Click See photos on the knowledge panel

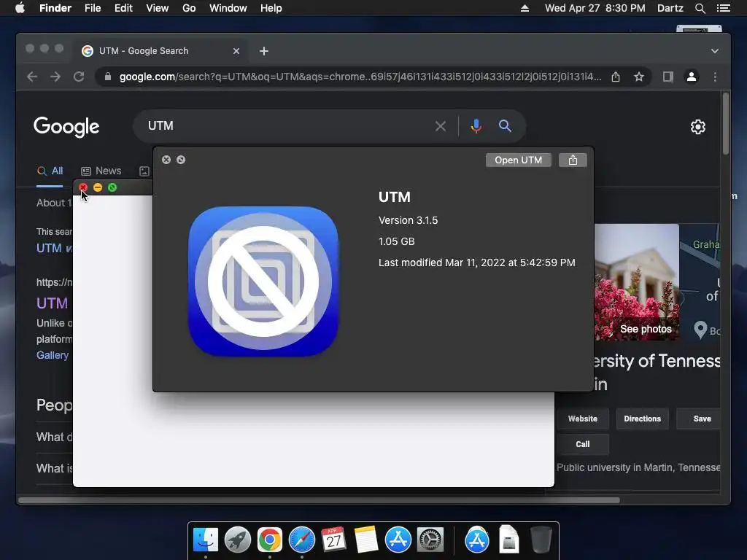(x=646, y=329)
